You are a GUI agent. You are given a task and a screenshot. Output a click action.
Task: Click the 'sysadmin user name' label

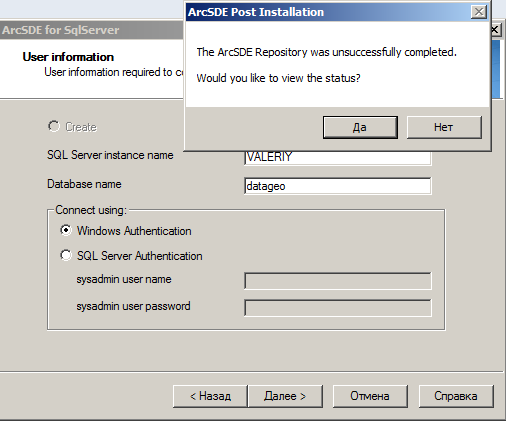(x=124, y=279)
